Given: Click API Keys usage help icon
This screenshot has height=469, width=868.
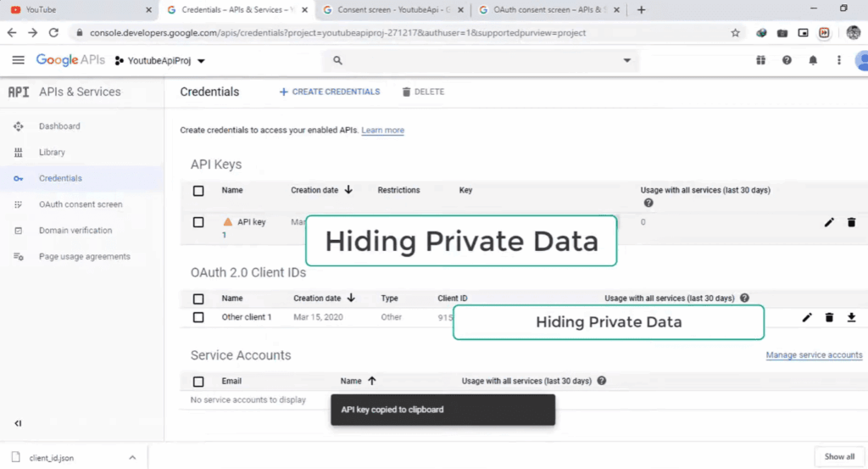Looking at the screenshot, I should 648,203.
